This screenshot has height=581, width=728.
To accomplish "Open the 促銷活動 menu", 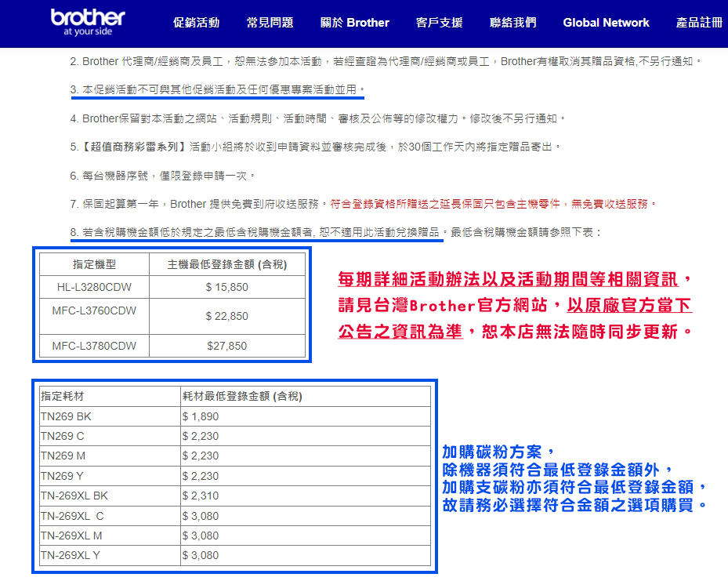I will tap(196, 23).
